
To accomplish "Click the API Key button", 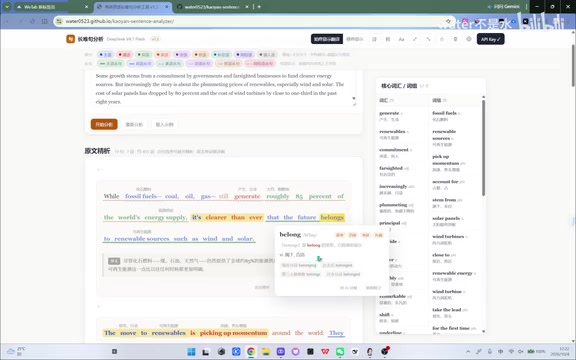I will (x=490, y=39).
